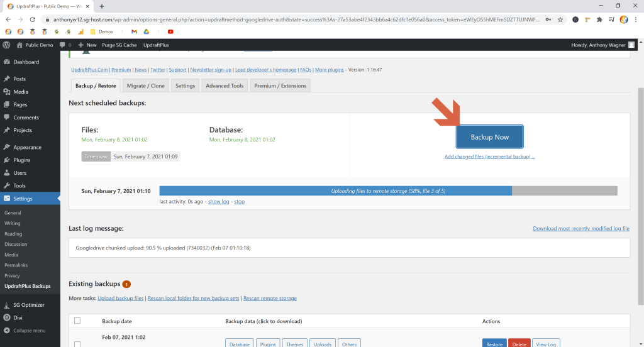Click the Googledrive chunked upload log message

[x=163, y=248]
